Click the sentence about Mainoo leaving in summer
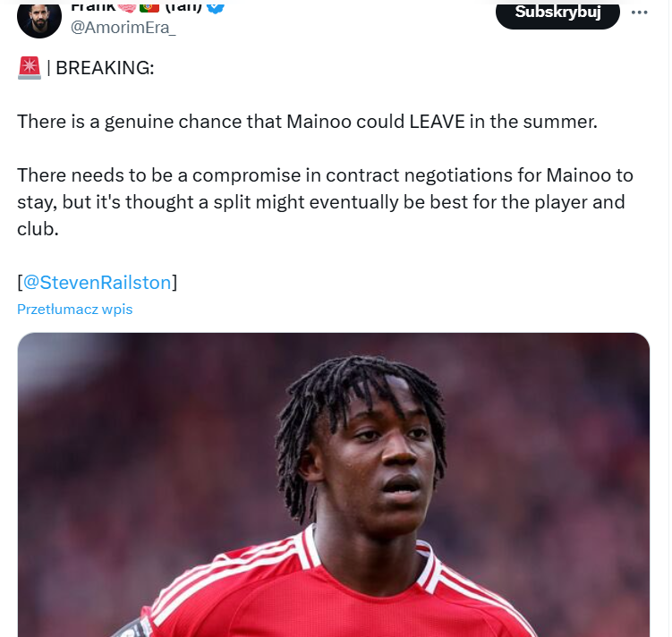Image resolution: width=672 pixels, height=637 pixels. click(307, 122)
